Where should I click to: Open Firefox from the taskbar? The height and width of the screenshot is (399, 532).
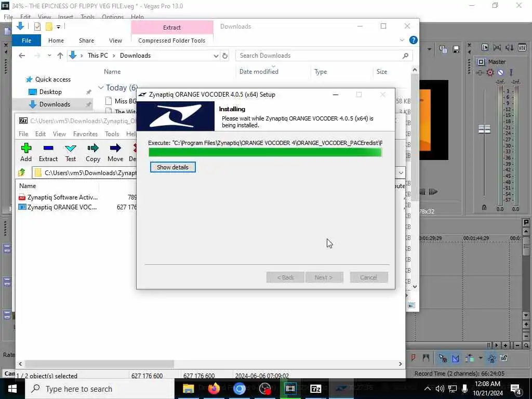pos(214,389)
